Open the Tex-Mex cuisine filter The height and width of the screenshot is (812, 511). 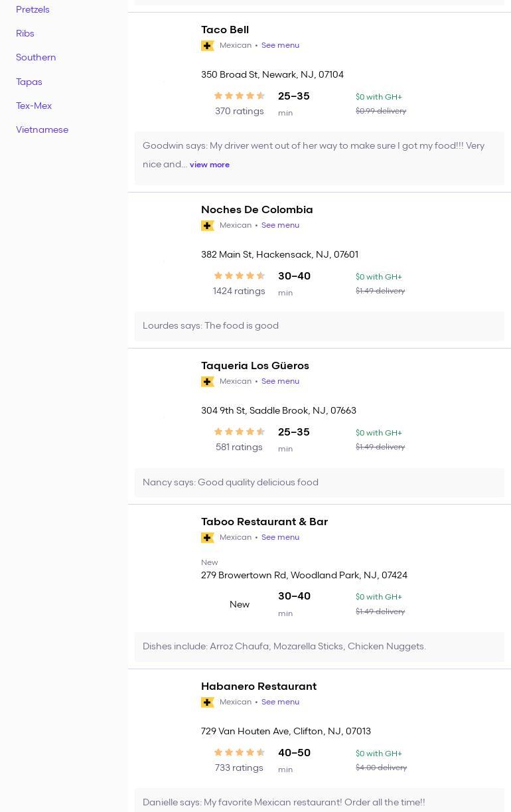tap(34, 106)
